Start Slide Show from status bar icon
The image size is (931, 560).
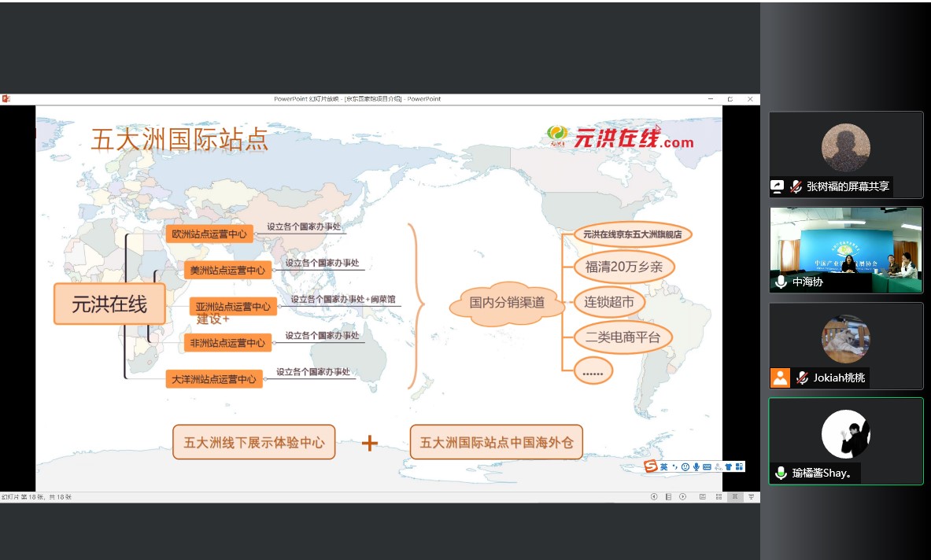pos(751,496)
